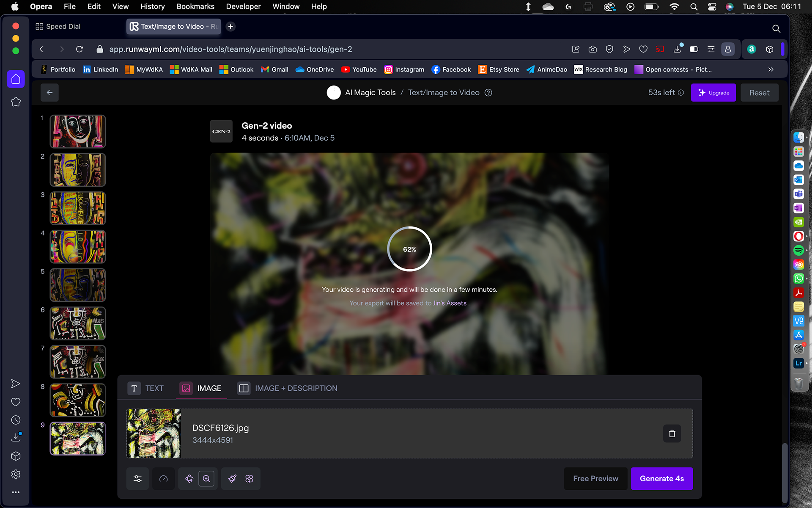
Task: Open Opera bookmarks star sidebar icon
Action: 16,102
